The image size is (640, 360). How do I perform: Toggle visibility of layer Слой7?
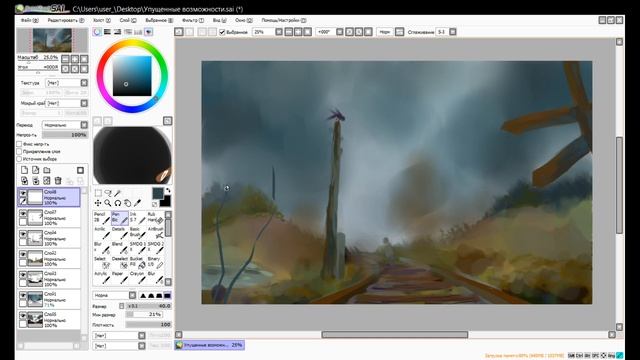point(23,213)
